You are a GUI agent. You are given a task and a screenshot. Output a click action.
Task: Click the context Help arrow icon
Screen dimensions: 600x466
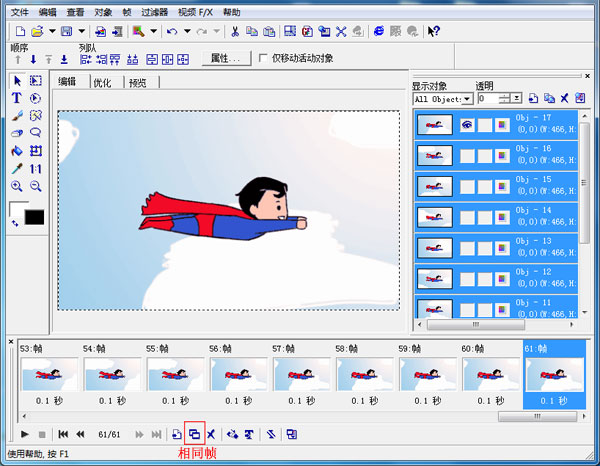[434, 31]
